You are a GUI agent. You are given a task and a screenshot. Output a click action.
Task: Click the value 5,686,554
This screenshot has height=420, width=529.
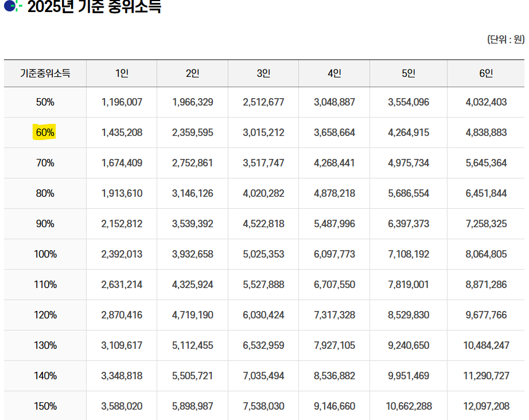coord(409,193)
